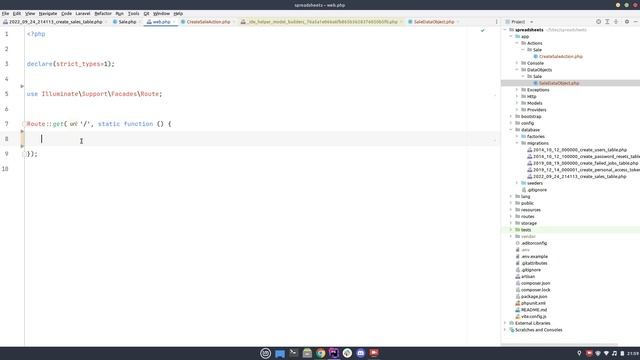Open the Window menu
This screenshot has width=640, height=360.
tap(161, 13)
